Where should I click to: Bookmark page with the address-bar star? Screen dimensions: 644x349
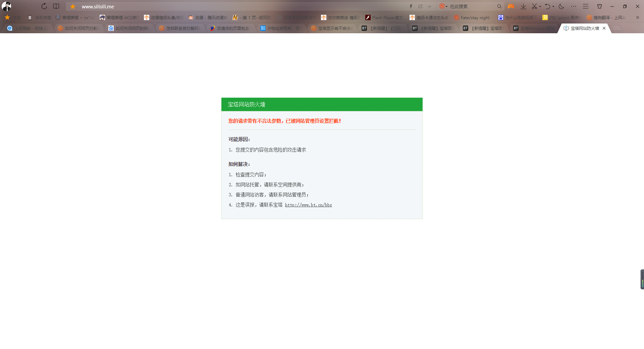tap(73, 6)
